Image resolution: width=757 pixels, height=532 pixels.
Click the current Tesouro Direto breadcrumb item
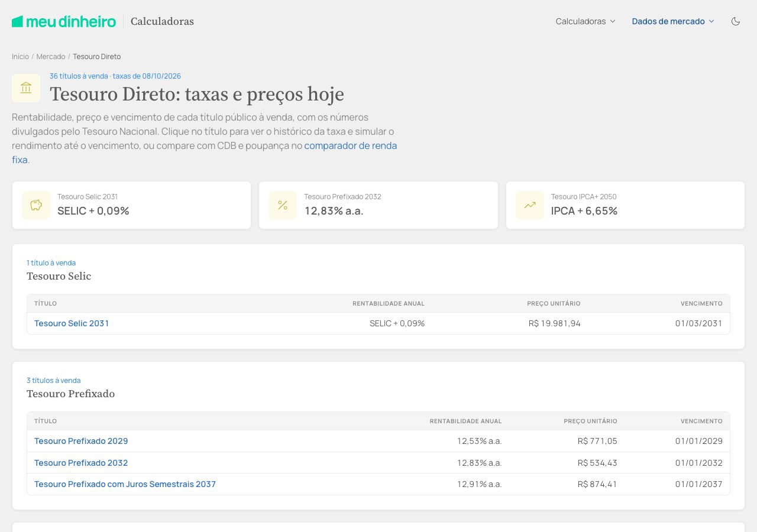[x=97, y=57]
